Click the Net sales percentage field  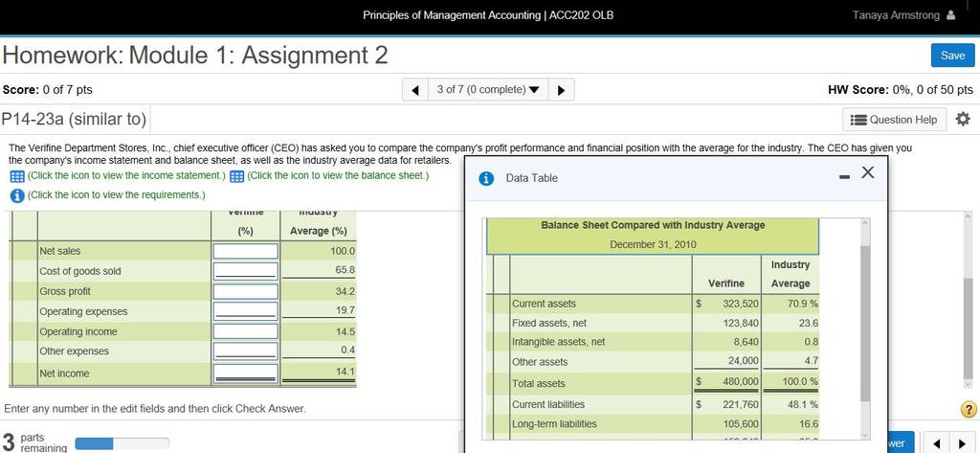[246, 251]
